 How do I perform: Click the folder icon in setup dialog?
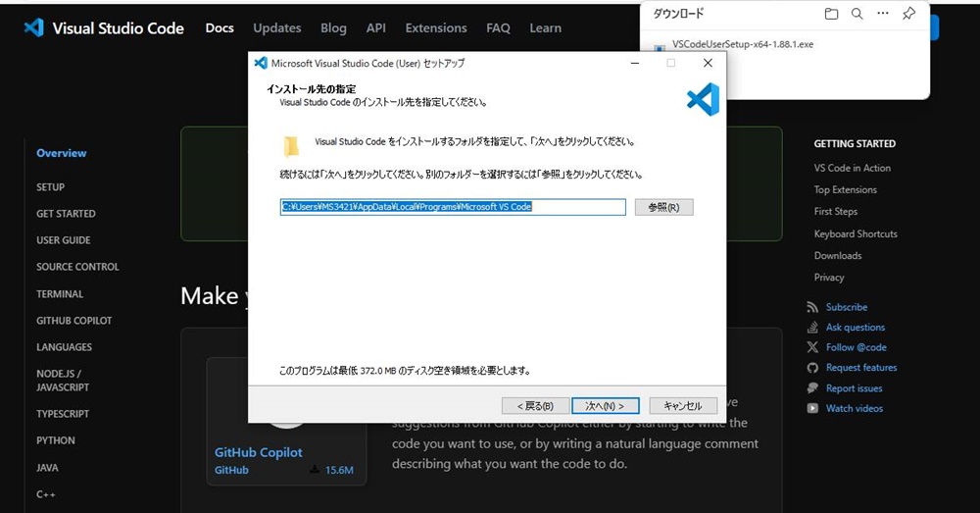[x=291, y=146]
